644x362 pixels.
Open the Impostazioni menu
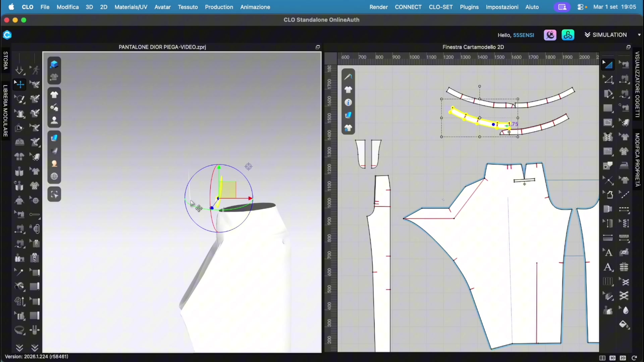(x=502, y=7)
